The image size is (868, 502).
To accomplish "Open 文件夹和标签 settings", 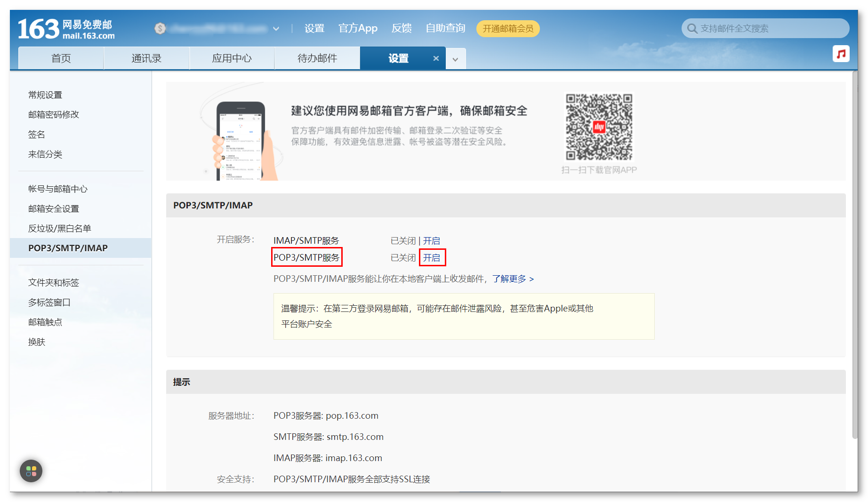I will click(54, 283).
